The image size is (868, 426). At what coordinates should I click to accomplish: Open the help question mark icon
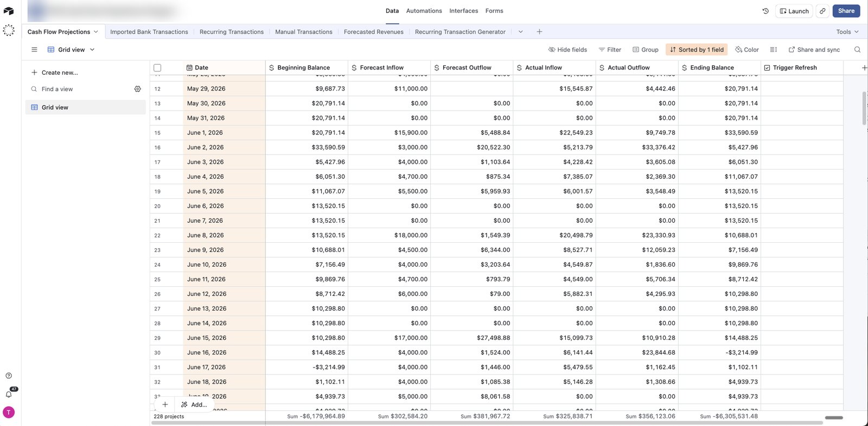pos(9,376)
